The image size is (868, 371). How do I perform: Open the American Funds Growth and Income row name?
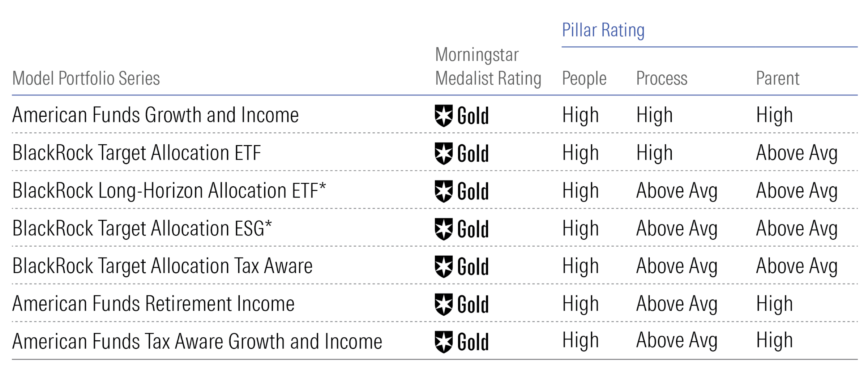pos(155,115)
